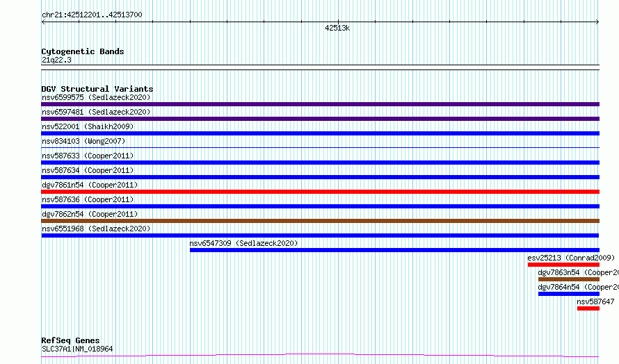Open the dgv7863n54 variant label
This screenshot has width=619, height=364.
(x=579, y=272)
